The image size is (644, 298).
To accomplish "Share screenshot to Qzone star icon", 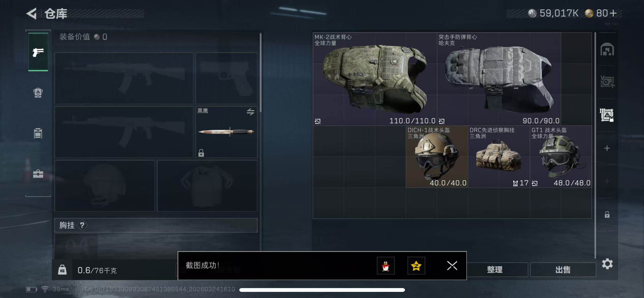I will coord(416,266).
